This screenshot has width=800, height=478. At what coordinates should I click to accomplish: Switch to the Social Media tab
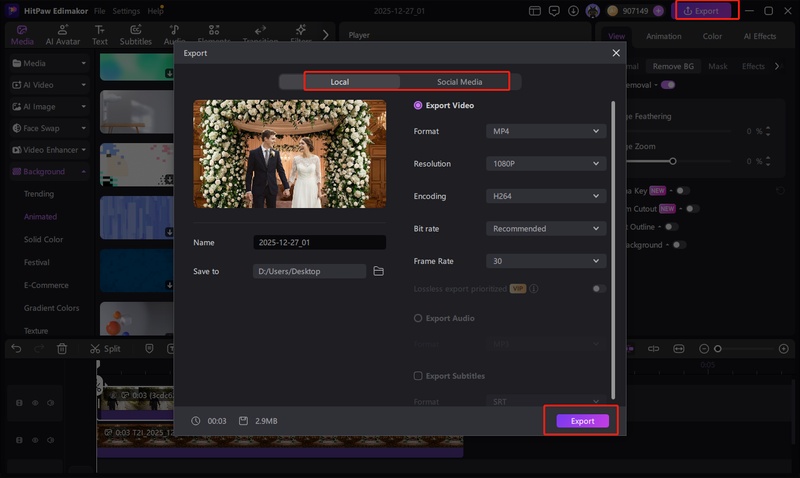click(459, 82)
